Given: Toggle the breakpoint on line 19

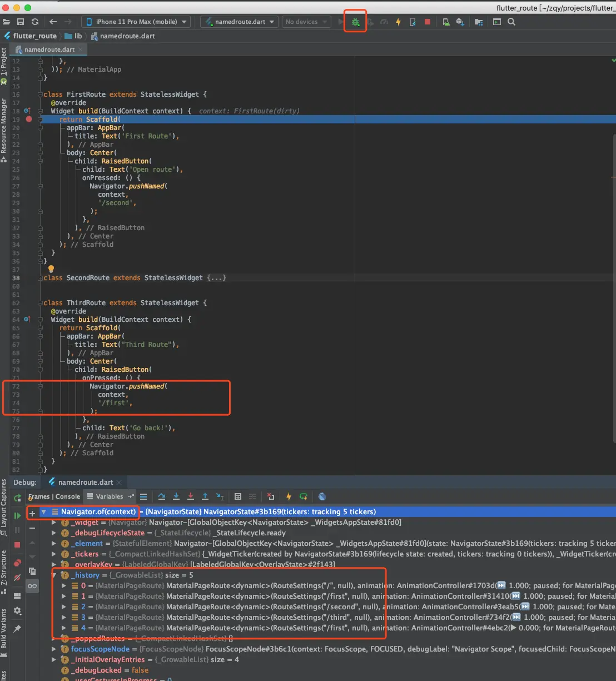Looking at the screenshot, I should [x=29, y=120].
